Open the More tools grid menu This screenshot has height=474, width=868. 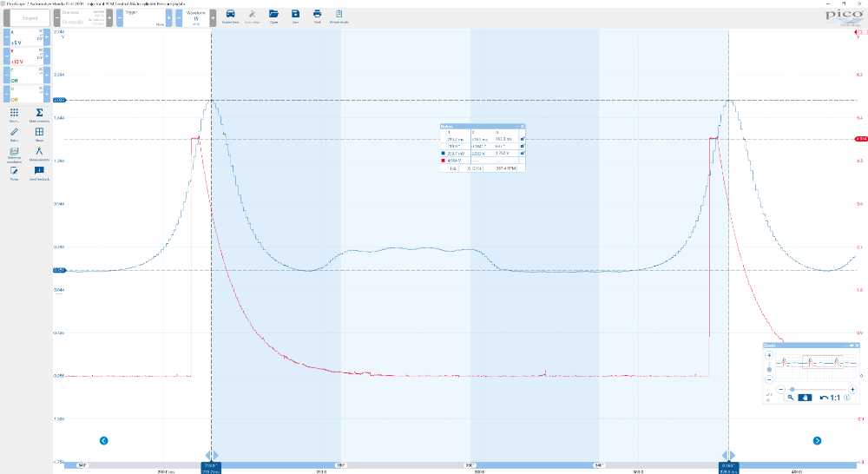click(14, 115)
